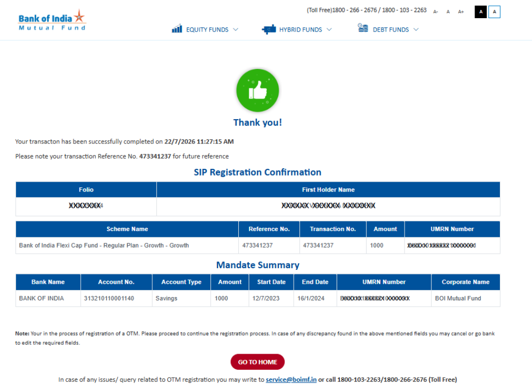Increase font size with A+ button
The width and height of the screenshot is (532, 392).
pyautogui.click(x=461, y=12)
